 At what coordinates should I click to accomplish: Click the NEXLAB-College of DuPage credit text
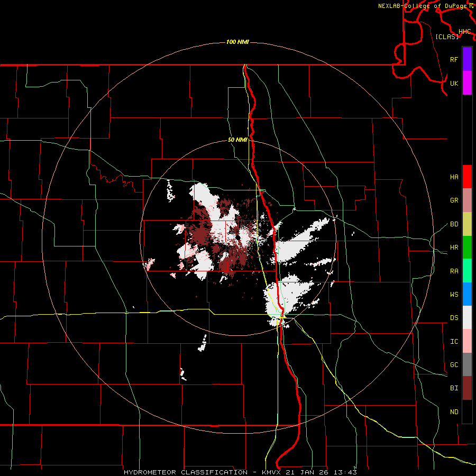[424, 6]
